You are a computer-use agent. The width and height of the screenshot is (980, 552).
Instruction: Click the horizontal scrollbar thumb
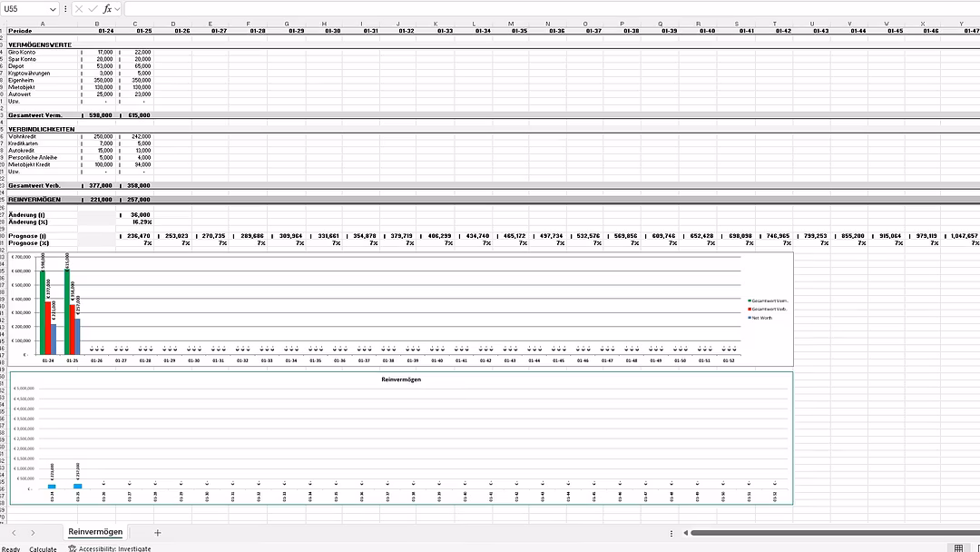[817, 533]
